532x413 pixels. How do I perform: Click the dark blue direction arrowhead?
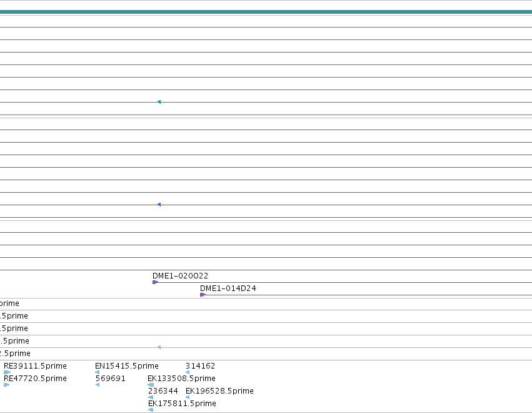159,205
